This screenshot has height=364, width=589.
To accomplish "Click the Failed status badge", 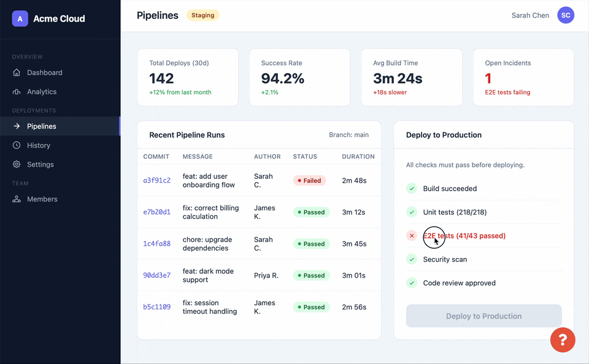I will [x=310, y=181].
